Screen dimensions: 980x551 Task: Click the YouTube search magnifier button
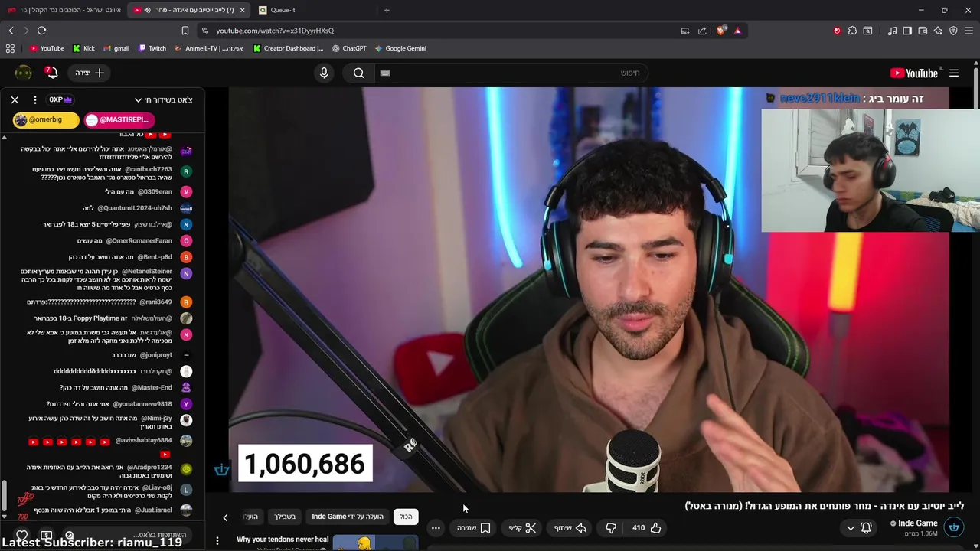[x=358, y=73]
